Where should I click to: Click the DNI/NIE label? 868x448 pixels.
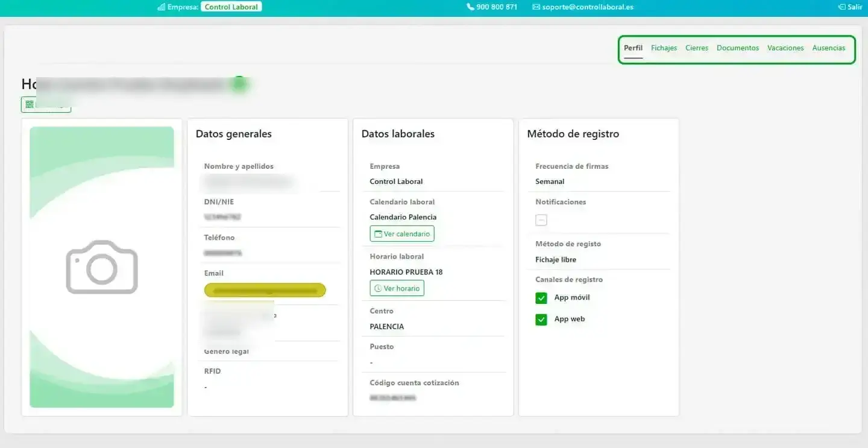coord(219,202)
